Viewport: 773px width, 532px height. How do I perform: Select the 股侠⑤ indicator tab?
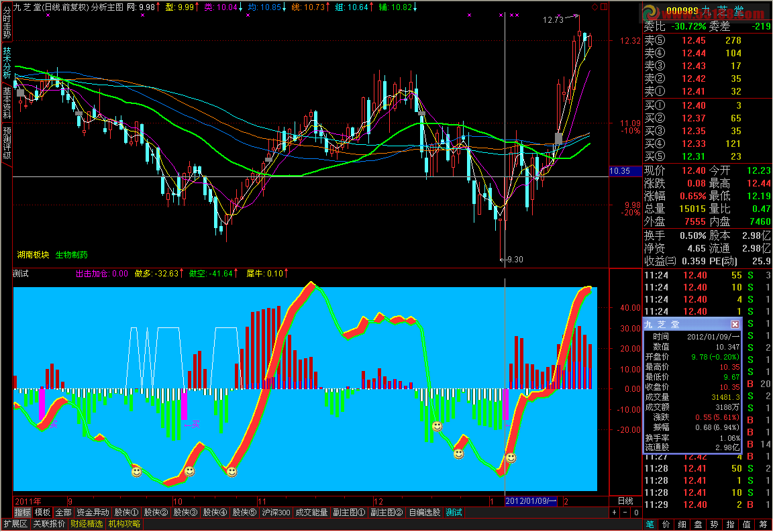tap(244, 513)
